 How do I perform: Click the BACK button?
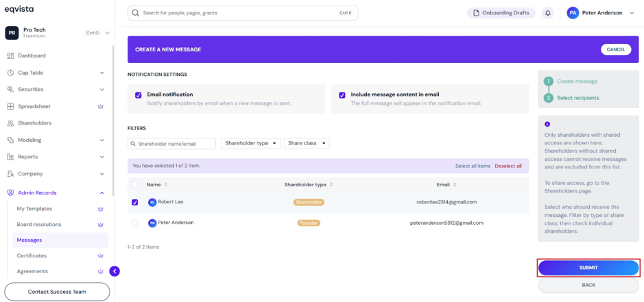pyautogui.click(x=588, y=285)
